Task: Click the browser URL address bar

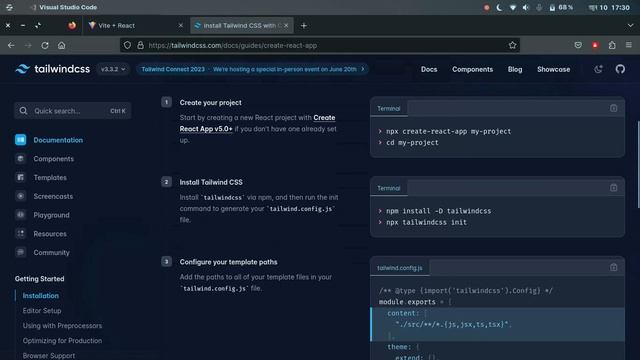Action: [319, 45]
